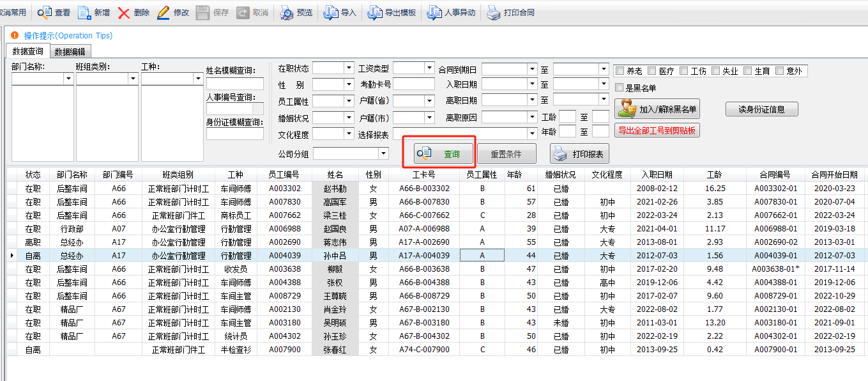This screenshot has width=868, height=381.
Task: Open the 文化程度 dropdown
Action: click(x=349, y=134)
